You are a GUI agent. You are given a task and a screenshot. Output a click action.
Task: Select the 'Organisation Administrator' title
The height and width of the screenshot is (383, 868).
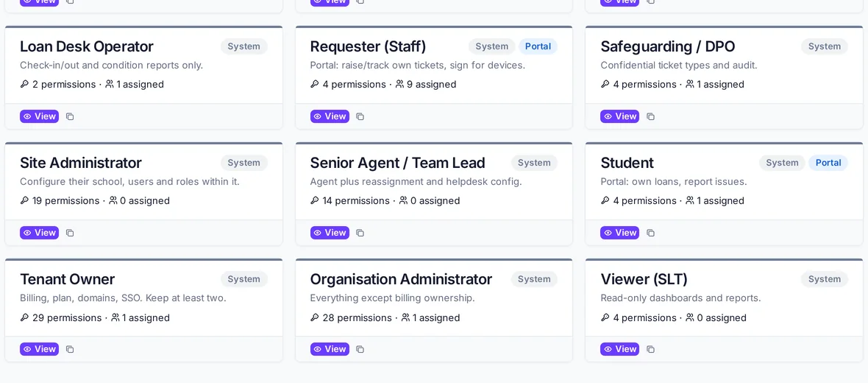(x=401, y=279)
